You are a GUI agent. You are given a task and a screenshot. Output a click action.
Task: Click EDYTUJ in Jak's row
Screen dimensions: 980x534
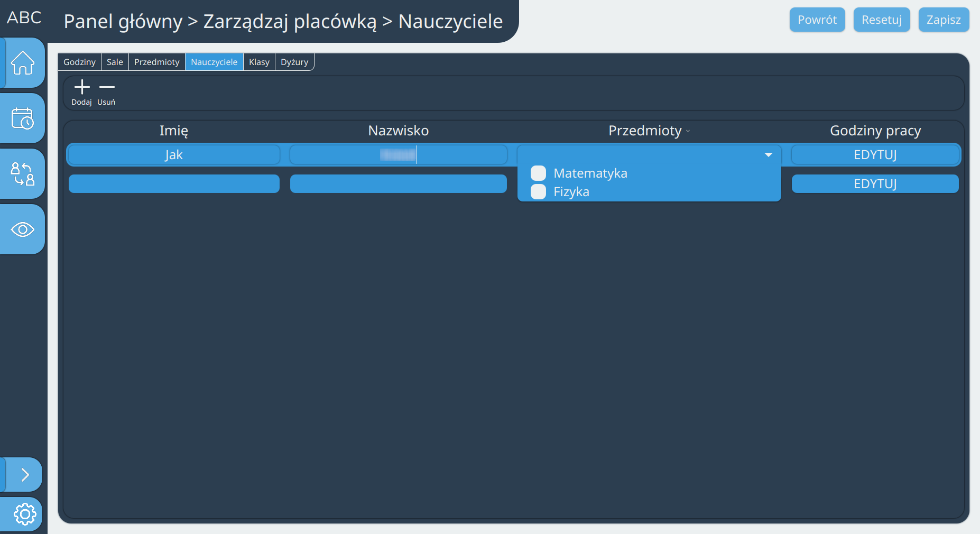(x=875, y=155)
